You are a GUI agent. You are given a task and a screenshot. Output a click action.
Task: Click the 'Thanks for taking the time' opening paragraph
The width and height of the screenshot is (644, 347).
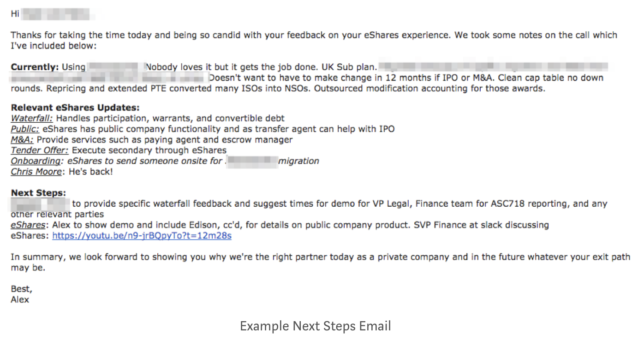coord(314,41)
